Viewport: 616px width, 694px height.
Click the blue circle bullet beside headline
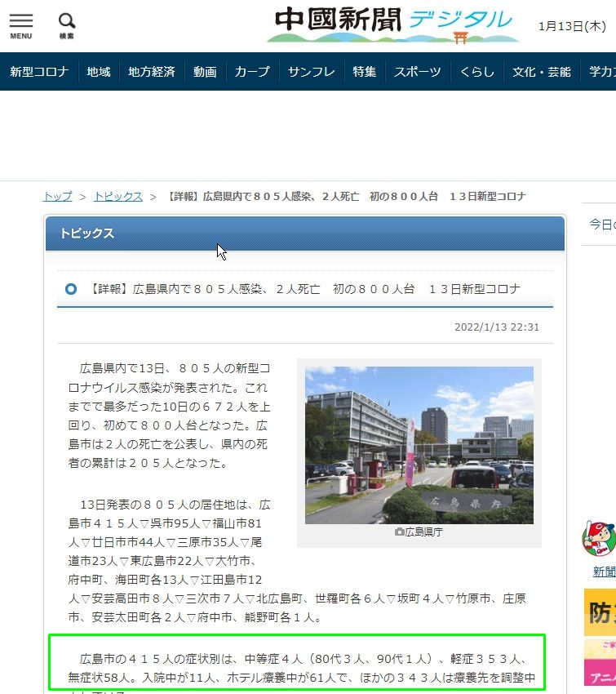pyautogui.click(x=71, y=289)
